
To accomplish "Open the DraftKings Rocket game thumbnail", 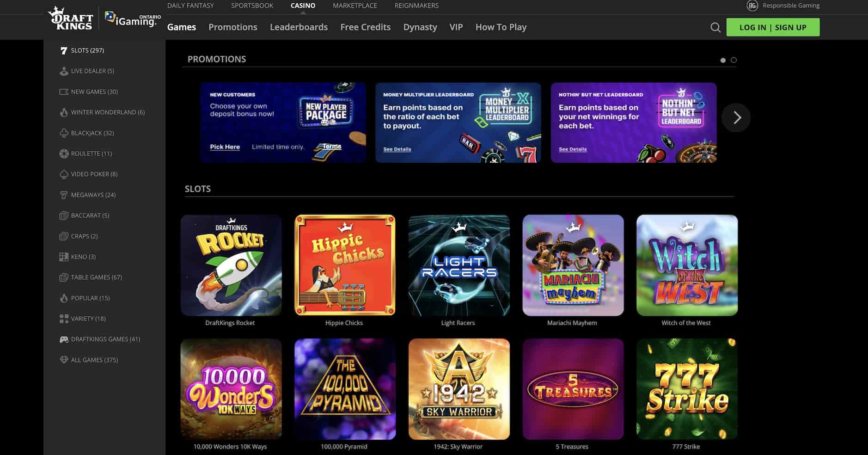I will point(231,265).
